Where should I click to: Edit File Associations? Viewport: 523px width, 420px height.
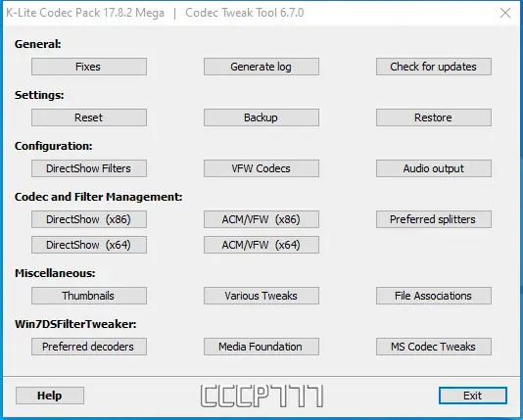pos(434,296)
